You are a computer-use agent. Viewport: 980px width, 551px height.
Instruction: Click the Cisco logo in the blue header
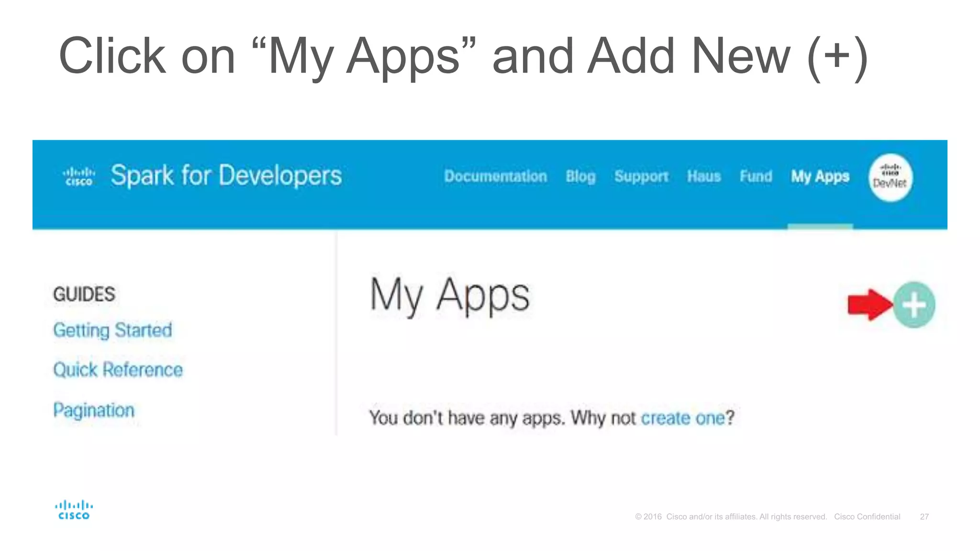[x=79, y=176]
